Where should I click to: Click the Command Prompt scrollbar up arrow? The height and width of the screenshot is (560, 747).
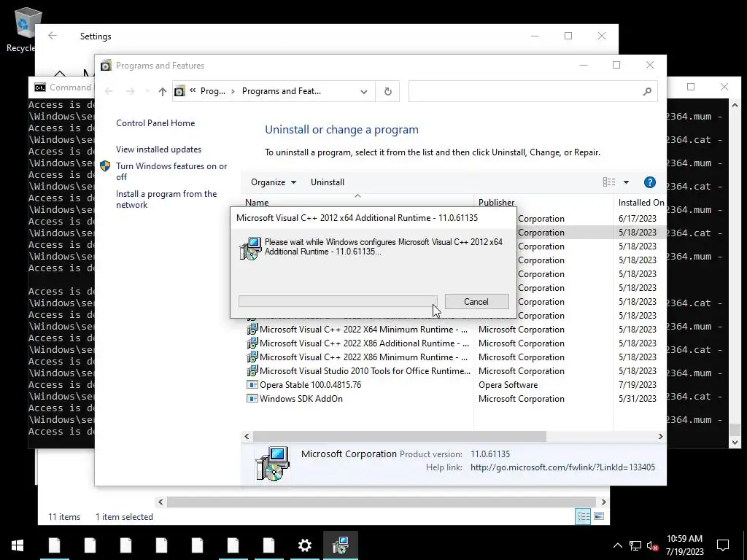click(735, 105)
